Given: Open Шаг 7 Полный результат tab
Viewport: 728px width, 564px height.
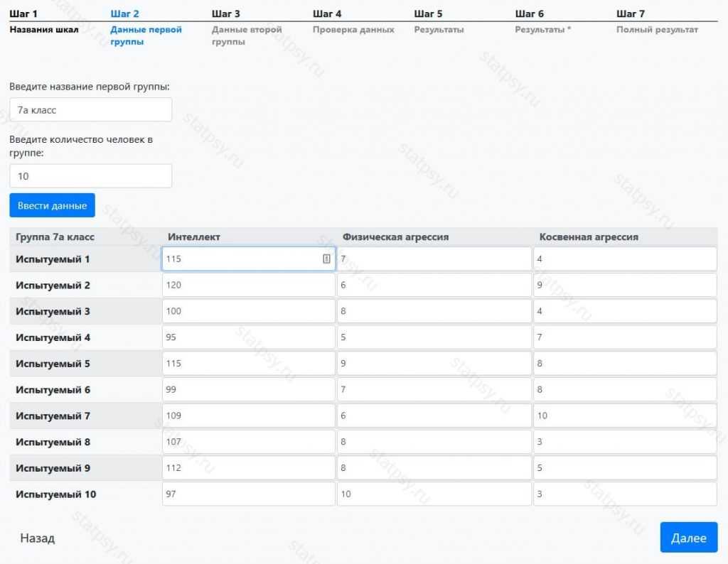Looking at the screenshot, I should pyautogui.click(x=657, y=23).
